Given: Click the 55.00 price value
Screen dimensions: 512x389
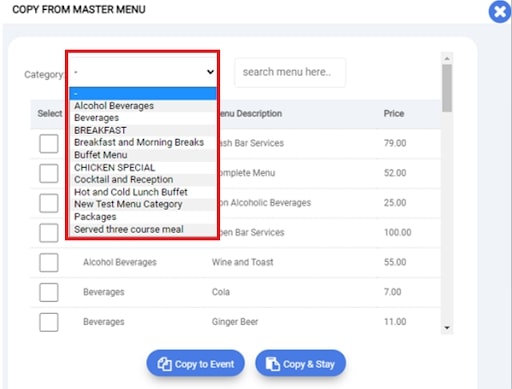Looking at the screenshot, I should point(395,262).
